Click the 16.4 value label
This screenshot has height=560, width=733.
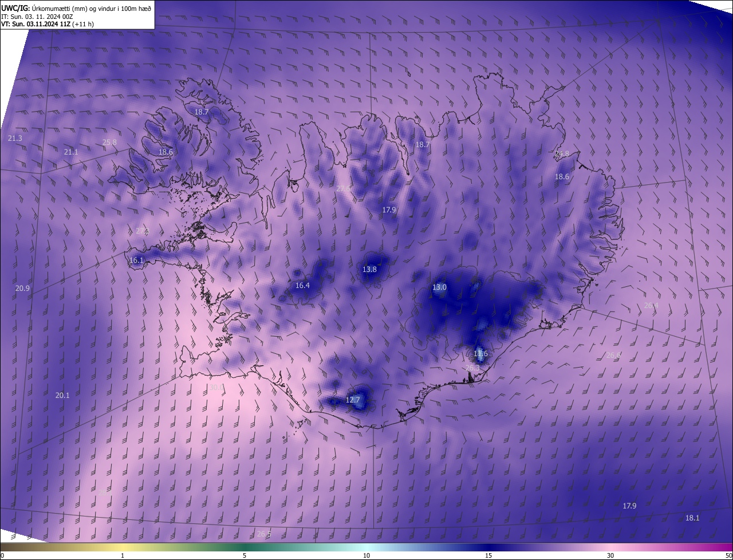point(302,285)
